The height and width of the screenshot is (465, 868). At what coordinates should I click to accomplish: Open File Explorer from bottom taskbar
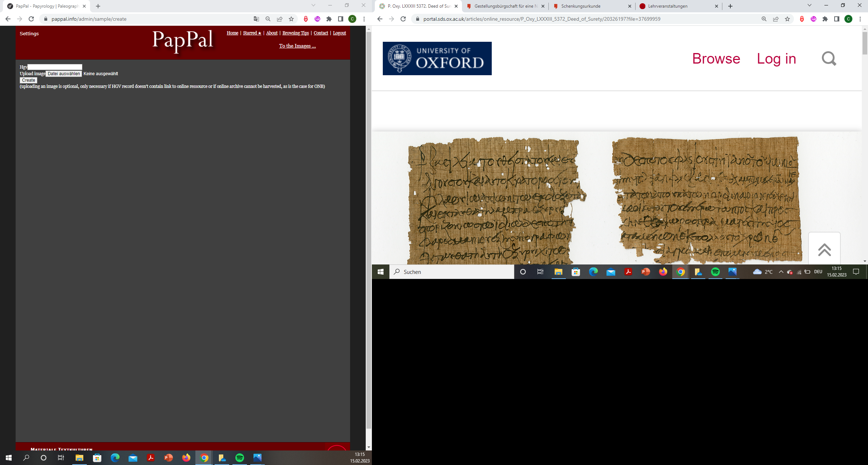click(79, 458)
